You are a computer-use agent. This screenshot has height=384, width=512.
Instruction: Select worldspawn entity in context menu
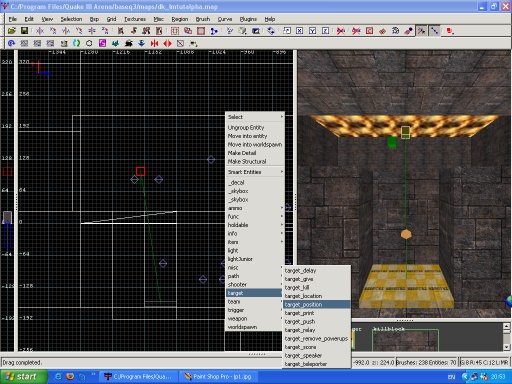[x=255, y=327]
